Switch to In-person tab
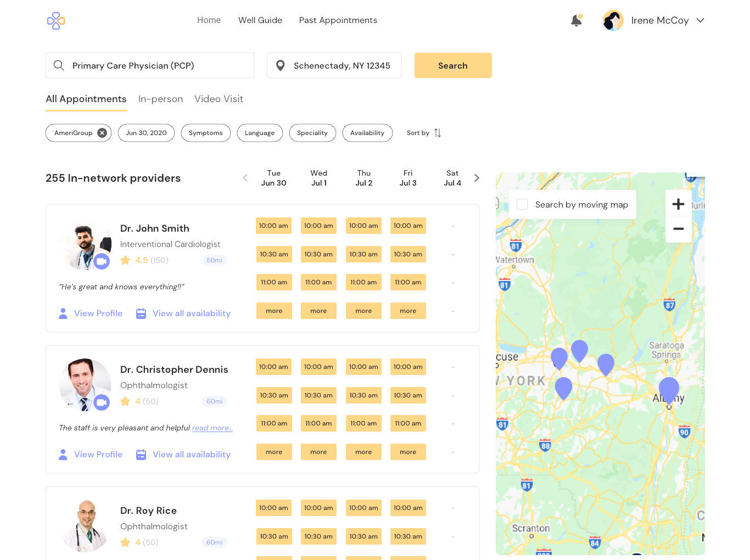The width and height of the screenshot is (750, 560). [x=160, y=99]
